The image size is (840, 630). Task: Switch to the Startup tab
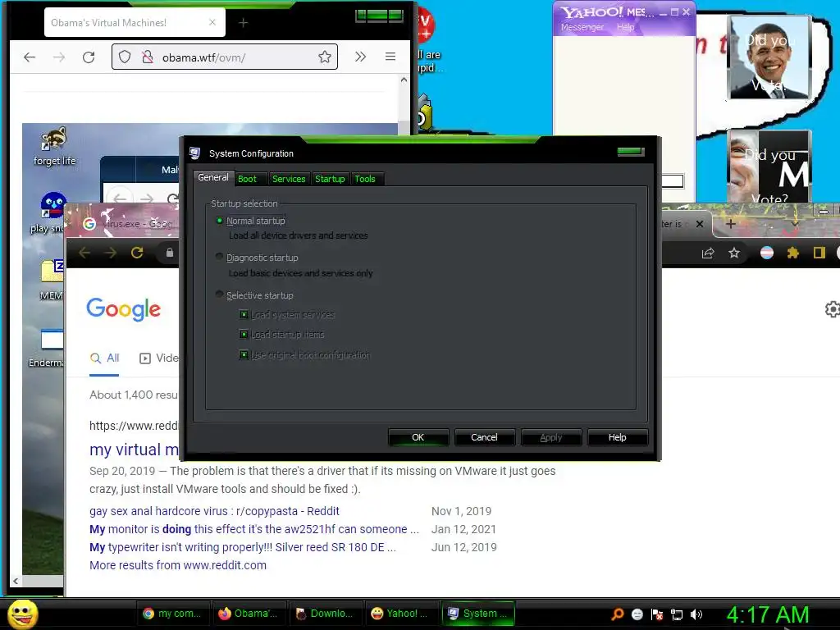pyautogui.click(x=330, y=179)
